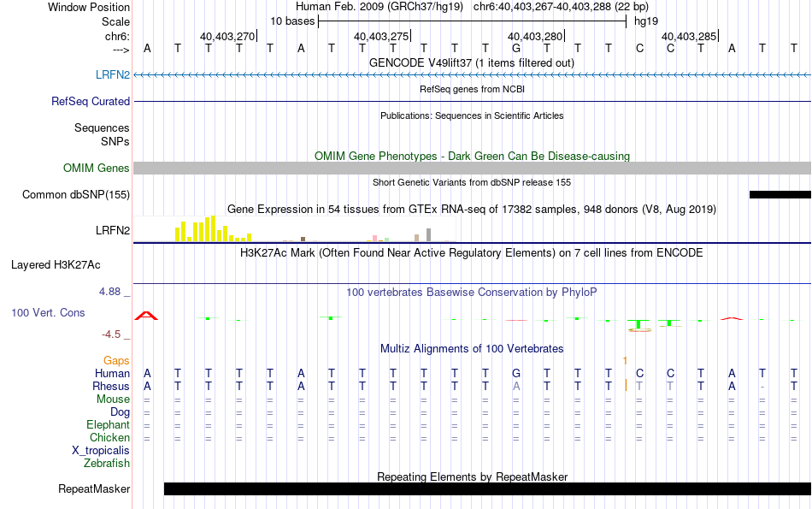Click the -4.5 PhyloP axis value

point(111,334)
